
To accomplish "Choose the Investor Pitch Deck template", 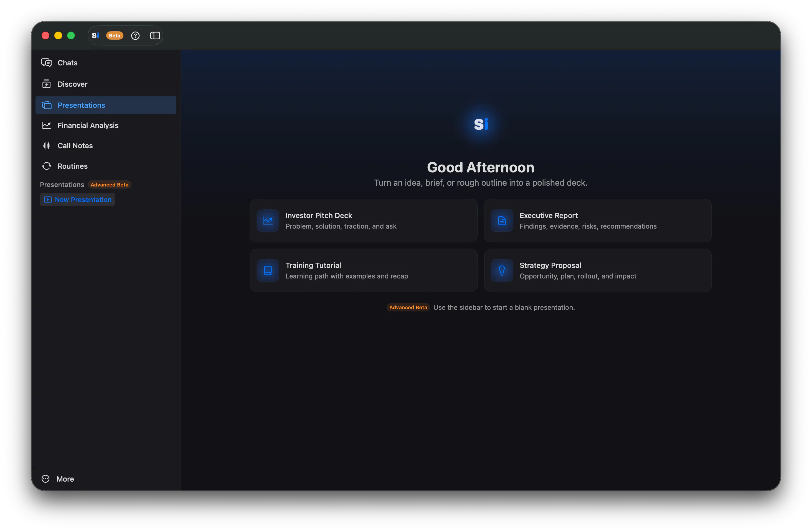I will [x=364, y=221].
